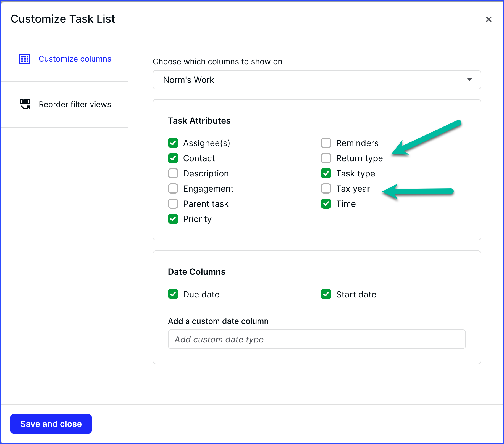Check the Engagement attribute
Screen dimensions: 504x444
(173, 189)
